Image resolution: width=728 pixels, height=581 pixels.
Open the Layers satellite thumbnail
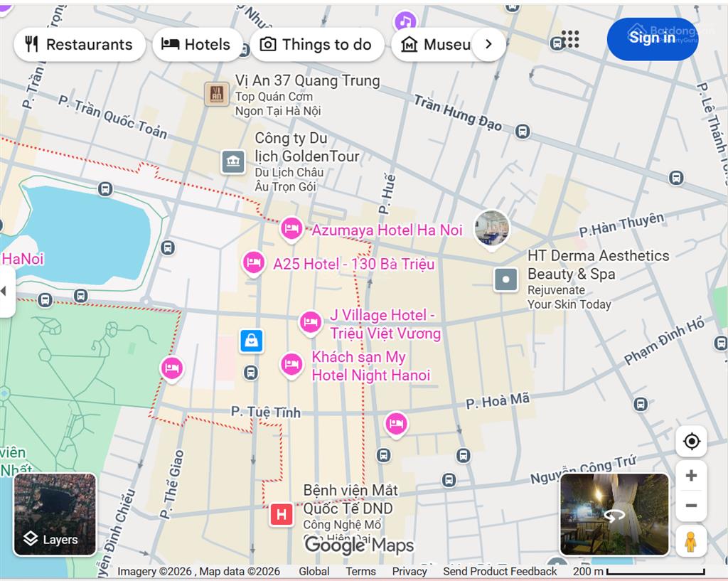(55, 515)
